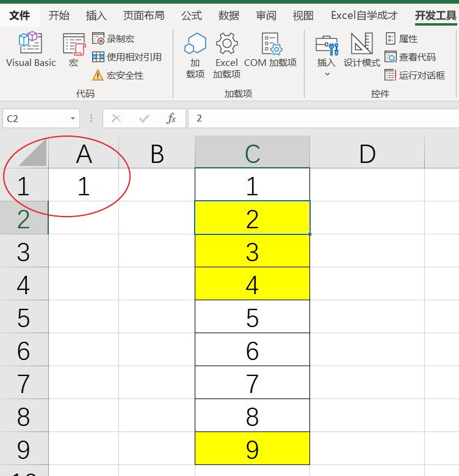Select cell C6 containing 6
The width and height of the screenshot is (459, 476).
click(x=252, y=350)
